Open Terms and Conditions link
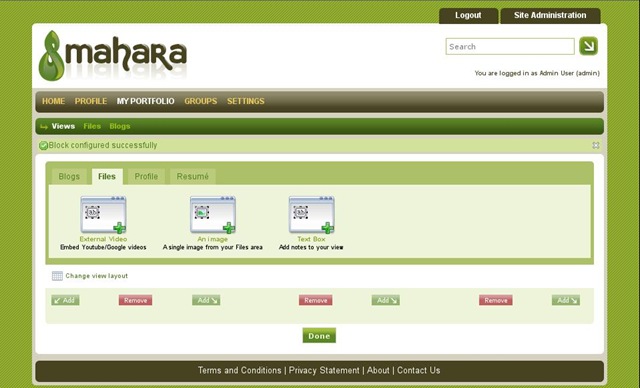Image resolution: width=640 pixels, height=388 pixels. tap(240, 370)
